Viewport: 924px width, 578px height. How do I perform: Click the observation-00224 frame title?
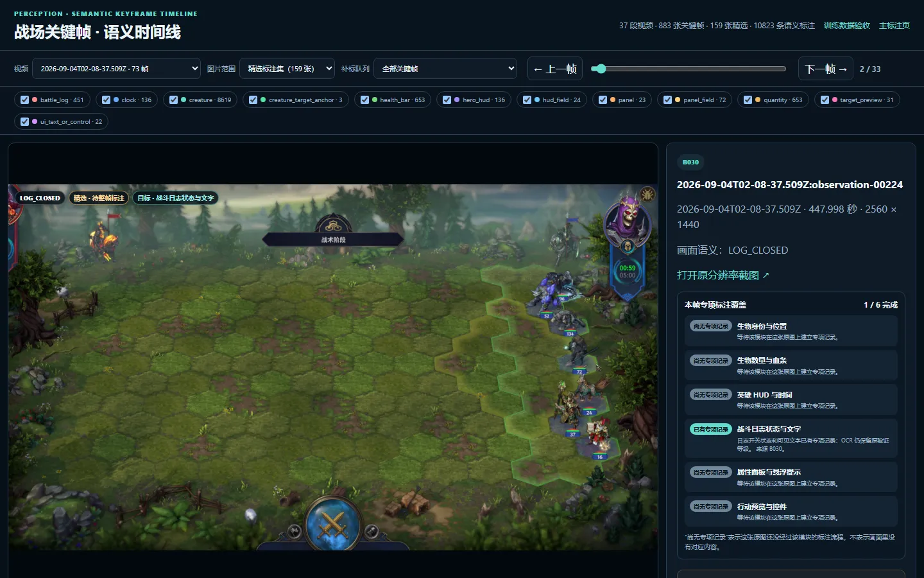click(790, 185)
